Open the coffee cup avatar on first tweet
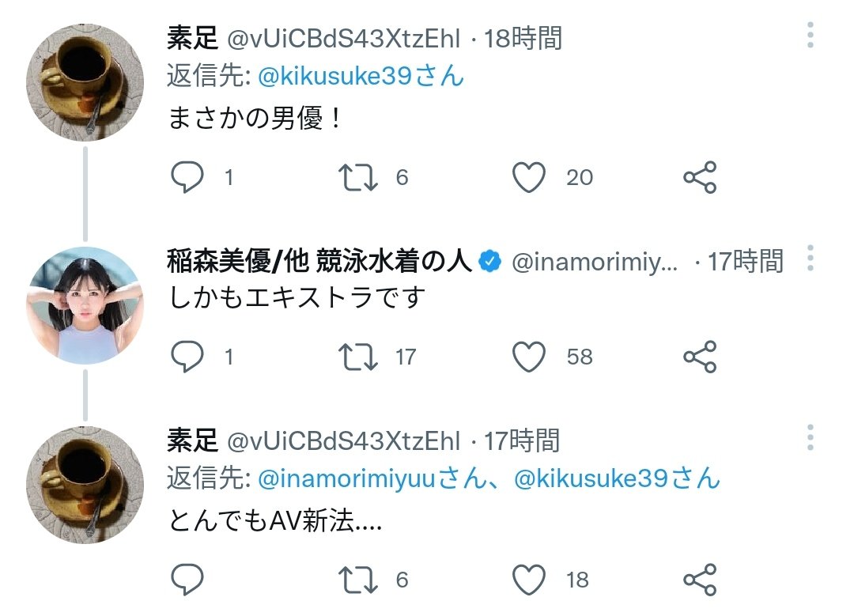 (x=85, y=81)
